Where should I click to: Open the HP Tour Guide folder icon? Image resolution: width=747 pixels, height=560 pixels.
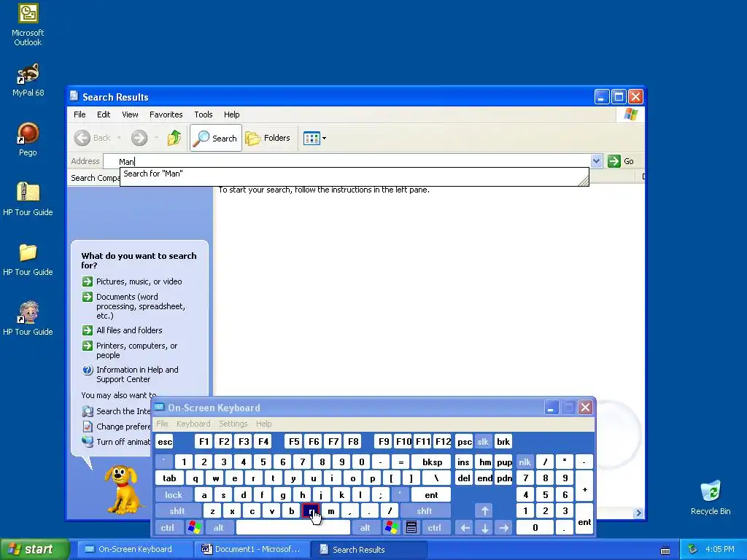click(28, 260)
